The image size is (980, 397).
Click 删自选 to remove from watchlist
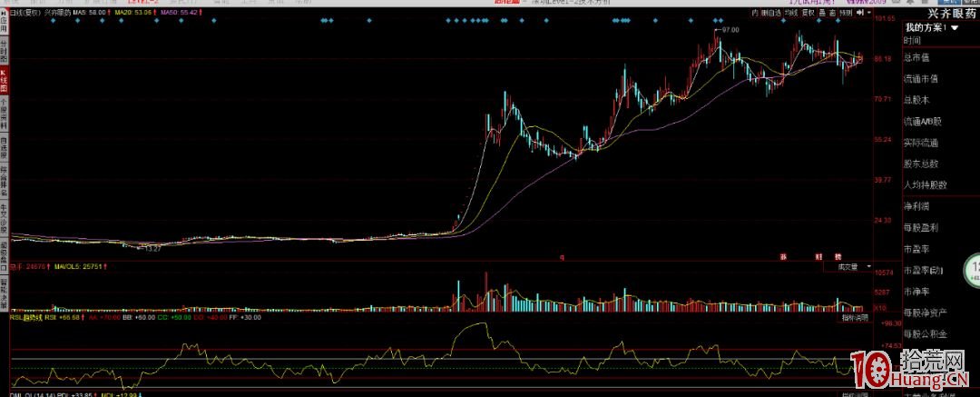(x=771, y=13)
